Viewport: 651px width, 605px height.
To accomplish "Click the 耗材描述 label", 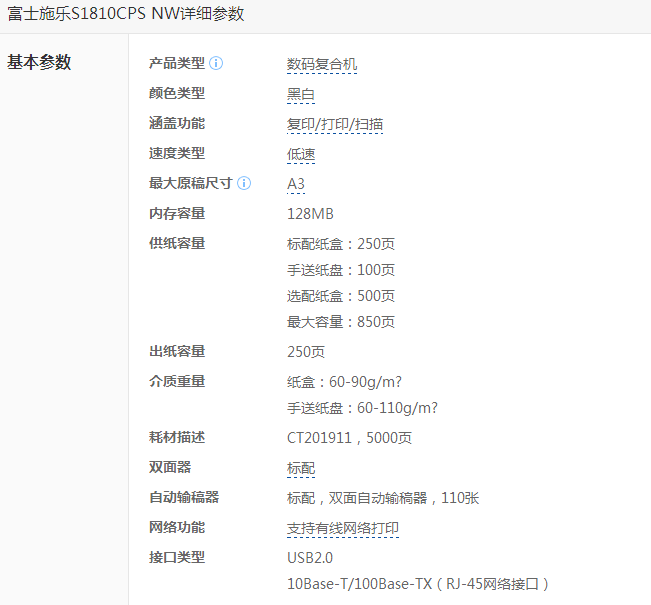I will click(x=177, y=437).
